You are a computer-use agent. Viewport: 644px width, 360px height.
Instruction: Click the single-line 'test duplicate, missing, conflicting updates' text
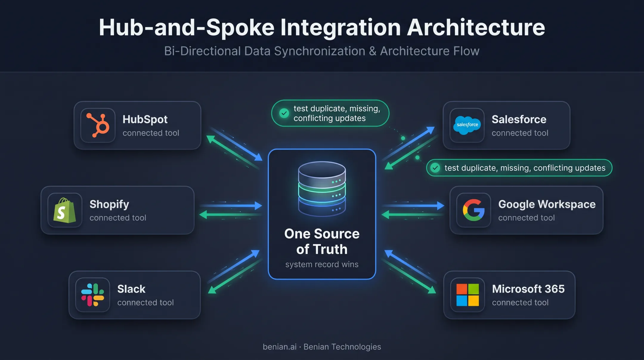(525, 168)
